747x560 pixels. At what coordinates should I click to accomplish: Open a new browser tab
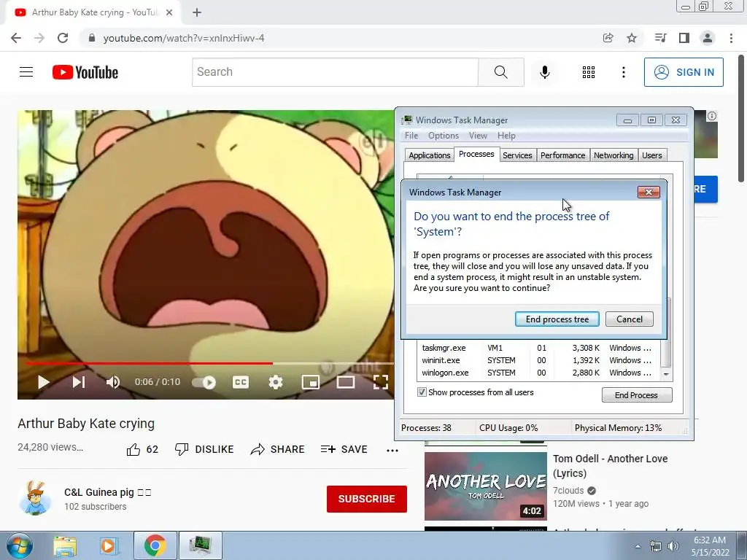(197, 12)
